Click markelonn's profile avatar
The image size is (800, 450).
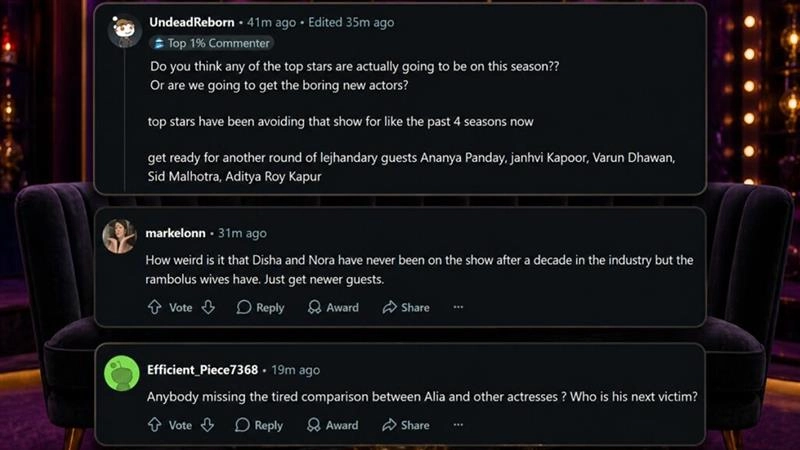[120, 236]
